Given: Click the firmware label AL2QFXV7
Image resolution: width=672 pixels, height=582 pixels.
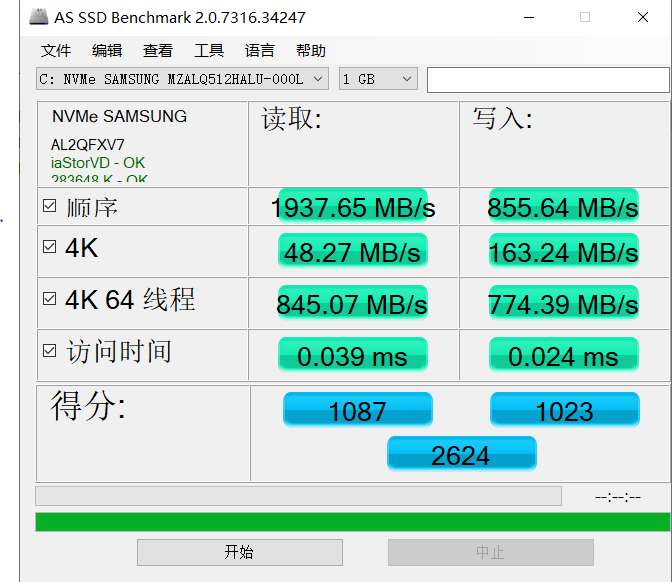Looking at the screenshot, I should coord(87,145).
